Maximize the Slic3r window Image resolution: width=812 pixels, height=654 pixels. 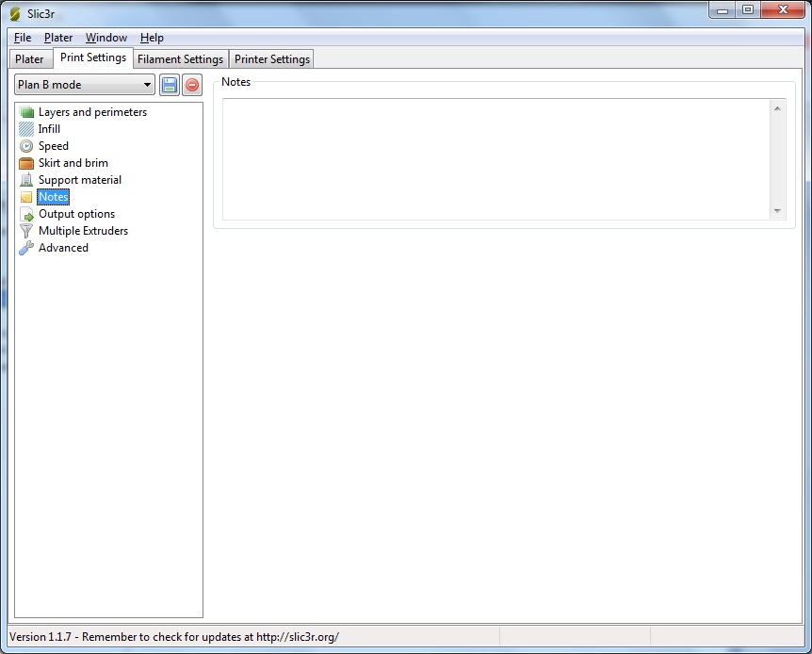pos(748,10)
